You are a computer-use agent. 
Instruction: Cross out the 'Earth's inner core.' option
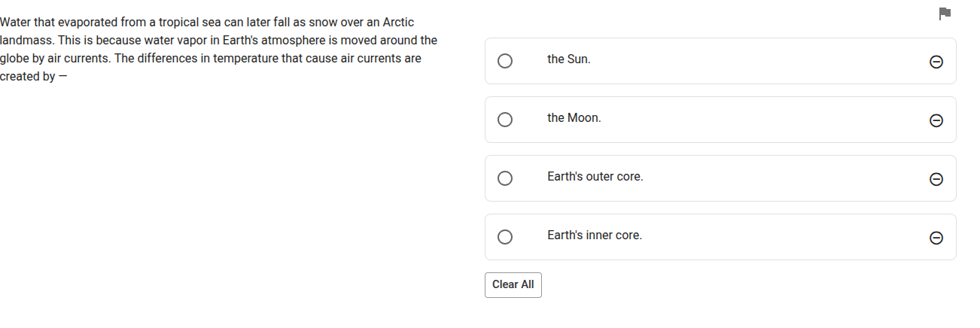tap(936, 238)
